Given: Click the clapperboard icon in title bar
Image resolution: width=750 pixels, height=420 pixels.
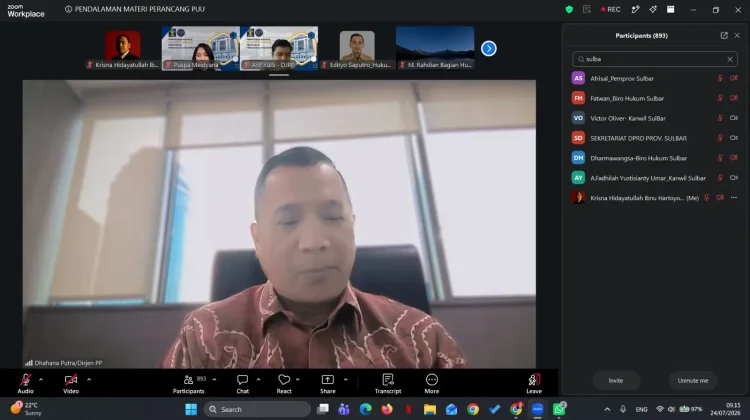Looking at the screenshot, I should coord(671,10).
